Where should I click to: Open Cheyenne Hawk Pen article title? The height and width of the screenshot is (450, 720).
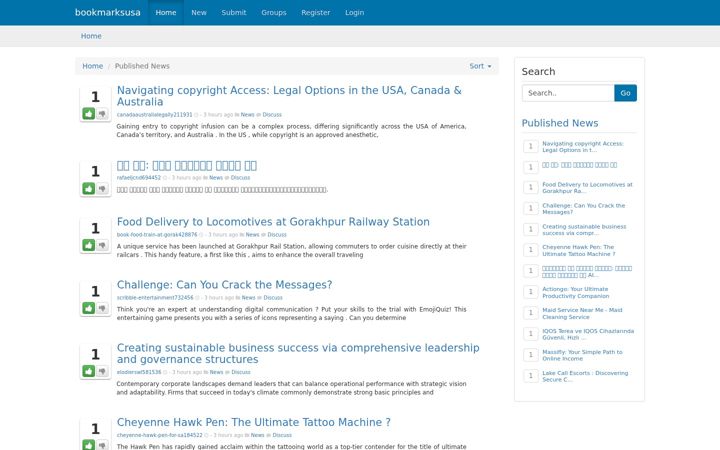pyautogui.click(x=253, y=422)
